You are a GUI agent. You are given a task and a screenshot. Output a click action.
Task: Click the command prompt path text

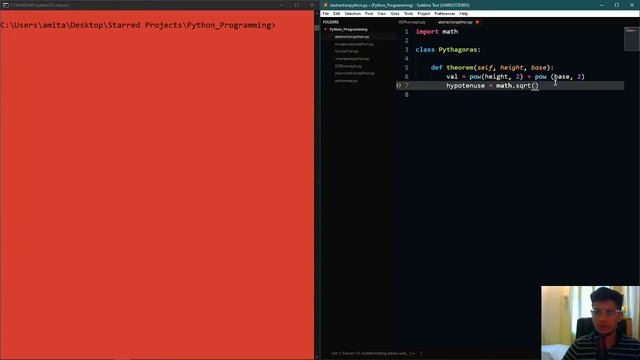(x=138, y=25)
